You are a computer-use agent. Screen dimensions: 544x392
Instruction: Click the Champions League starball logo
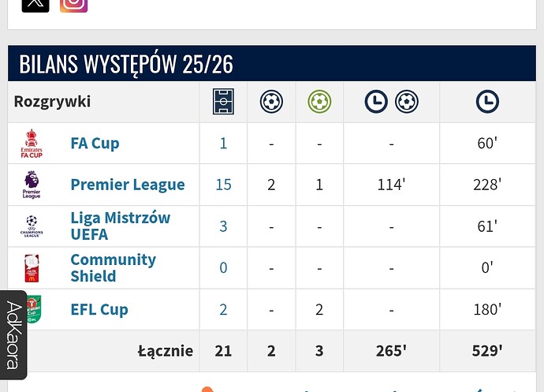coord(32,226)
